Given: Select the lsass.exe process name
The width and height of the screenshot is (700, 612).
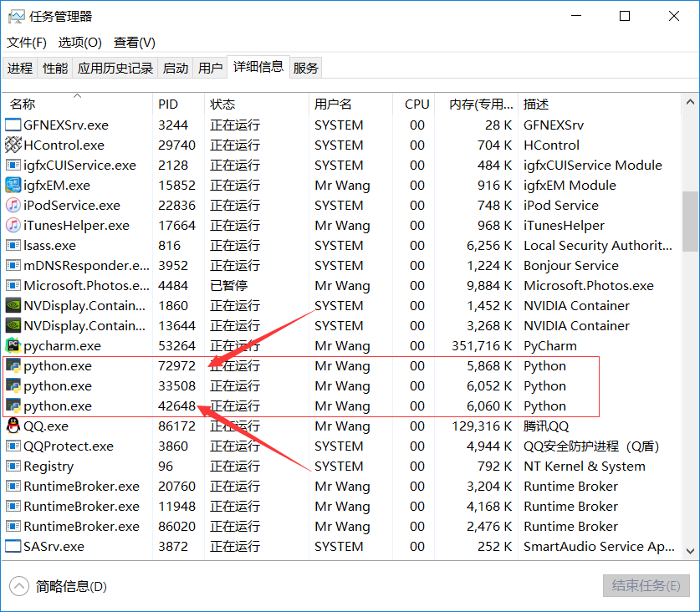Looking at the screenshot, I should [x=49, y=246].
